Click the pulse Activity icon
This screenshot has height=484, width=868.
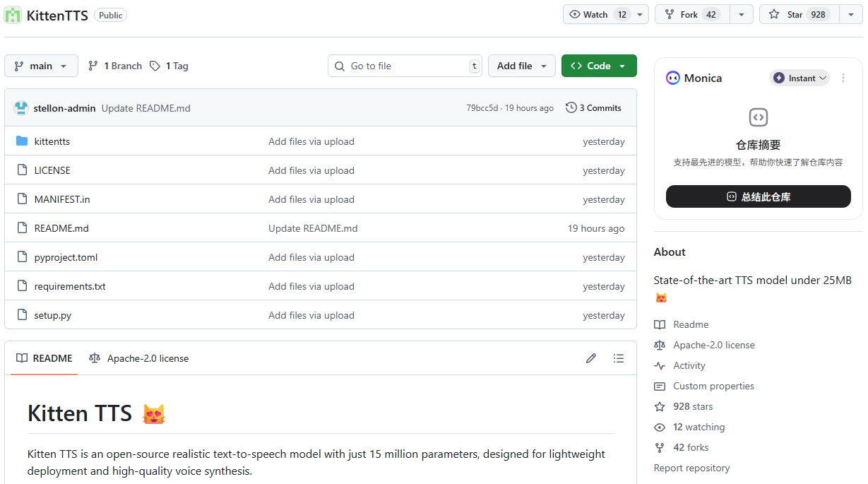coord(660,365)
